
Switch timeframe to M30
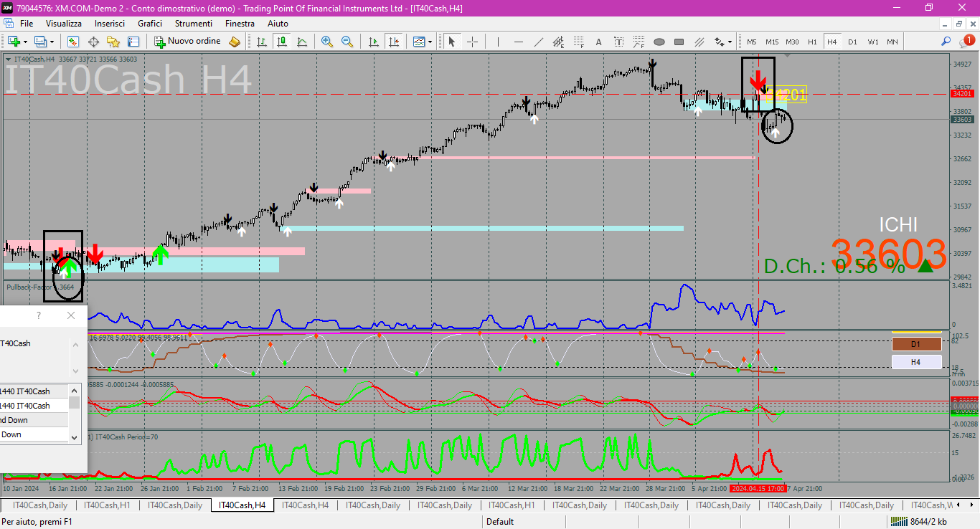click(x=792, y=42)
